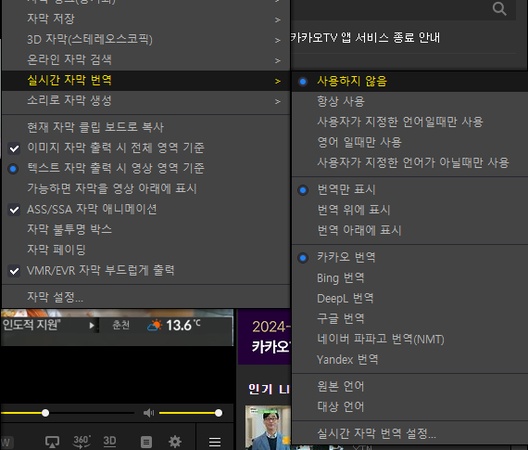Open the video thumbnail with man in glasses

(268, 427)
